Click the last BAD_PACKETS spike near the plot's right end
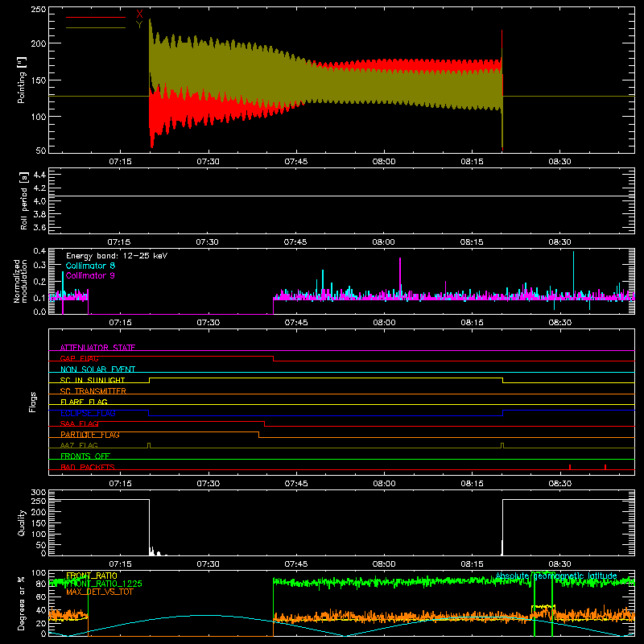644x644 pixels. click(605, 467)
